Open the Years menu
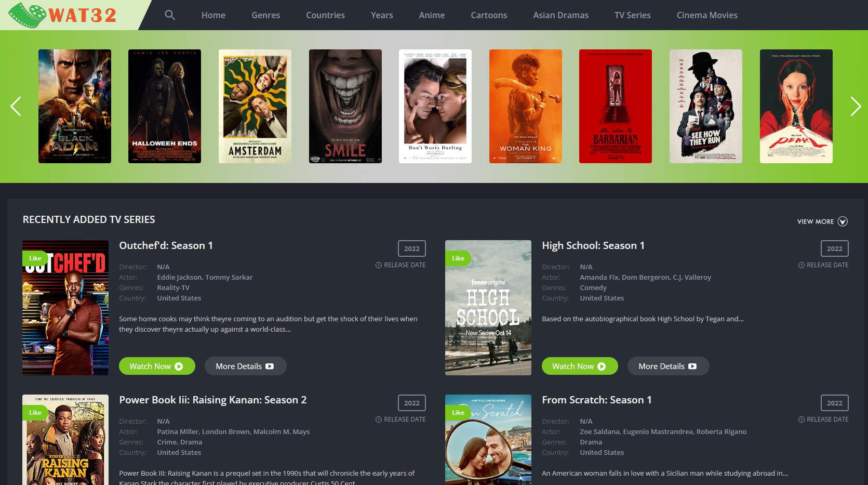Image resolution: width=868 pixels, height=485 pixels. click(382, 15)
